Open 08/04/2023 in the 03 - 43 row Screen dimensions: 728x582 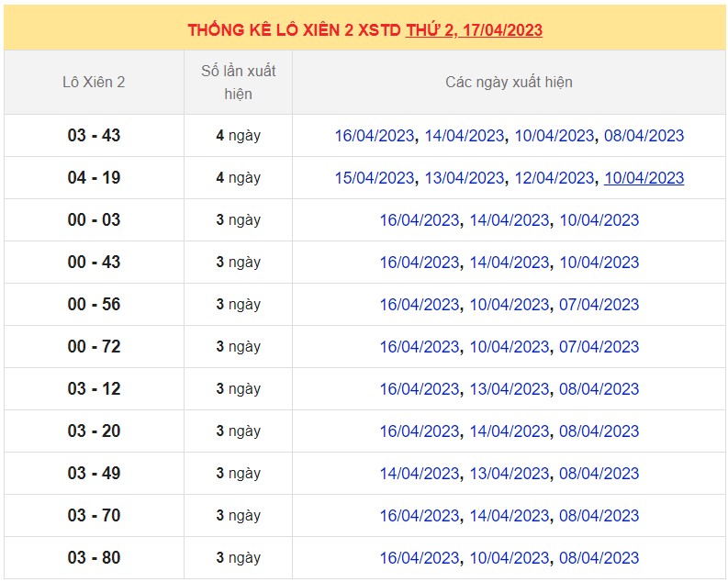[644, 136]
